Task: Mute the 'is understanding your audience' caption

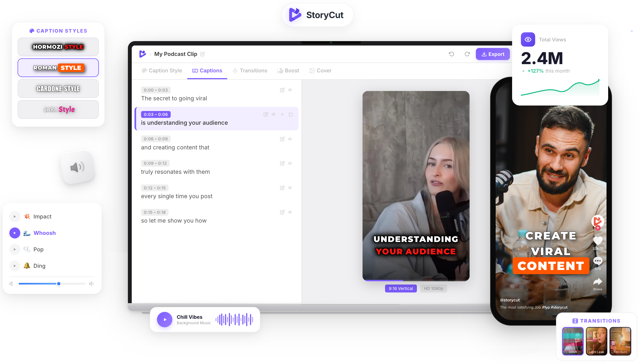Action: tap(273, 114)
